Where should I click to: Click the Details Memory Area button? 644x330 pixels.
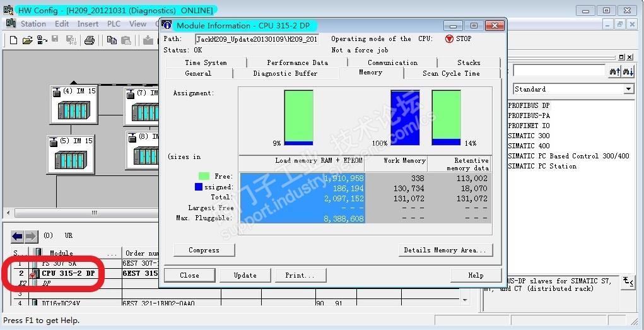tap(445, 250)
